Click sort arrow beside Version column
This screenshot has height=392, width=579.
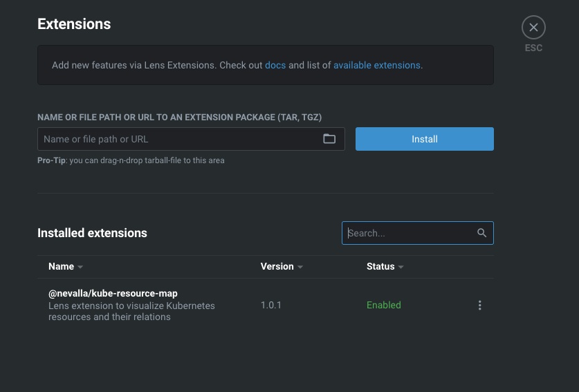[300, 267]
